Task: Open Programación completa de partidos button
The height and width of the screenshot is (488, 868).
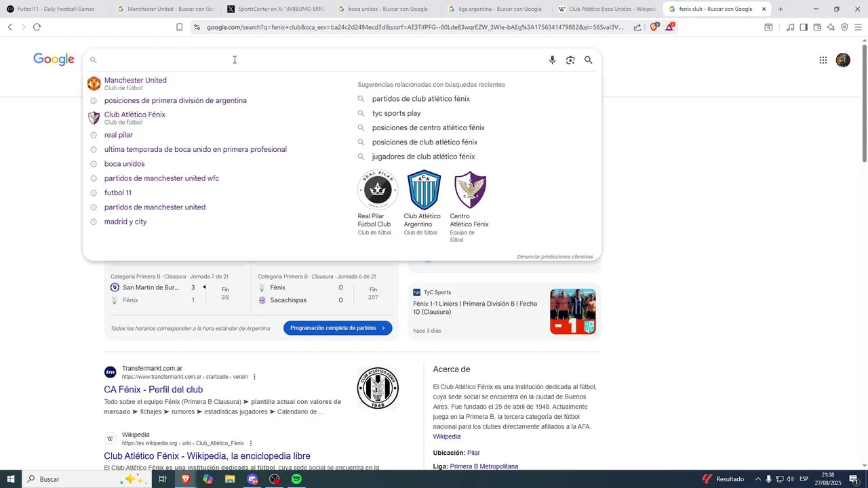Action: pos(338,328)
